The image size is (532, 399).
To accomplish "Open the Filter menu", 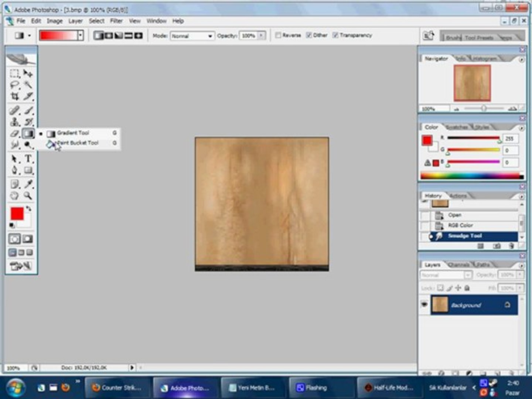I will pos(116,21).
